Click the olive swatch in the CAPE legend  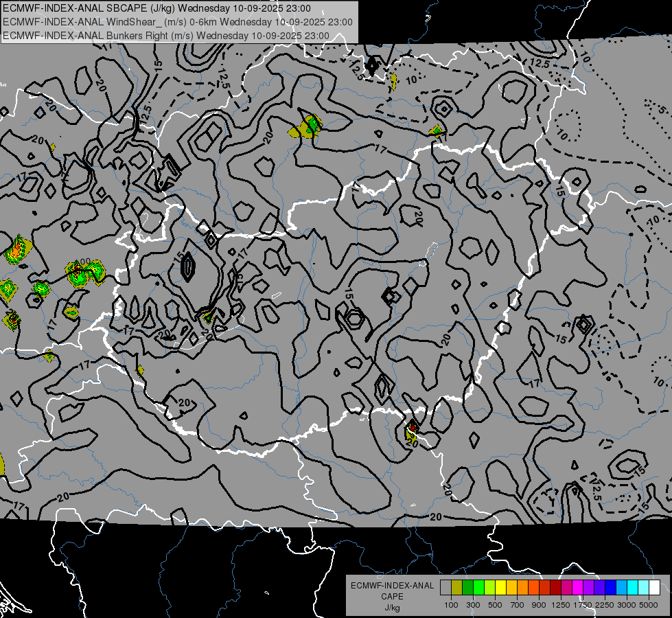pos(457,587)
